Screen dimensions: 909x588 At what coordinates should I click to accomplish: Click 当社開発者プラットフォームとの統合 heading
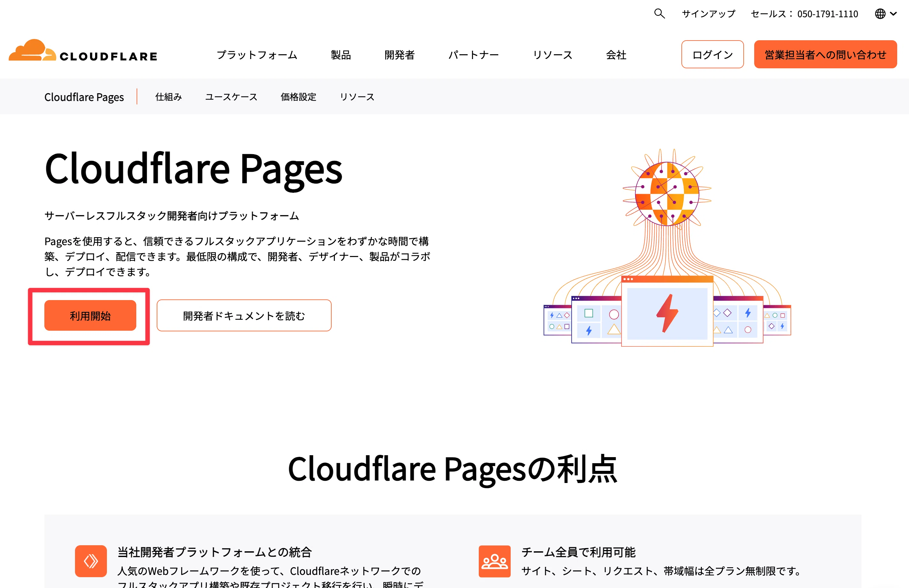[215, 552]
